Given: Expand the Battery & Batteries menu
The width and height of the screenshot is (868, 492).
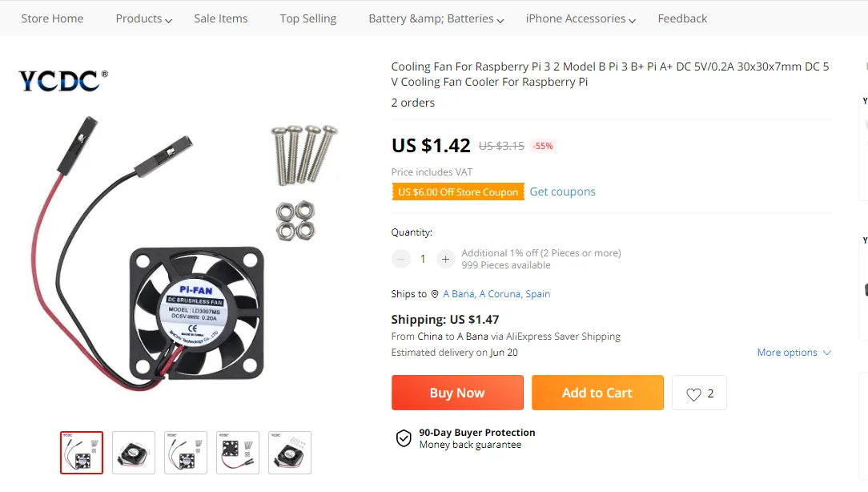Looking at the screenshot, I should pyautogui.click(x=436, y=18).
